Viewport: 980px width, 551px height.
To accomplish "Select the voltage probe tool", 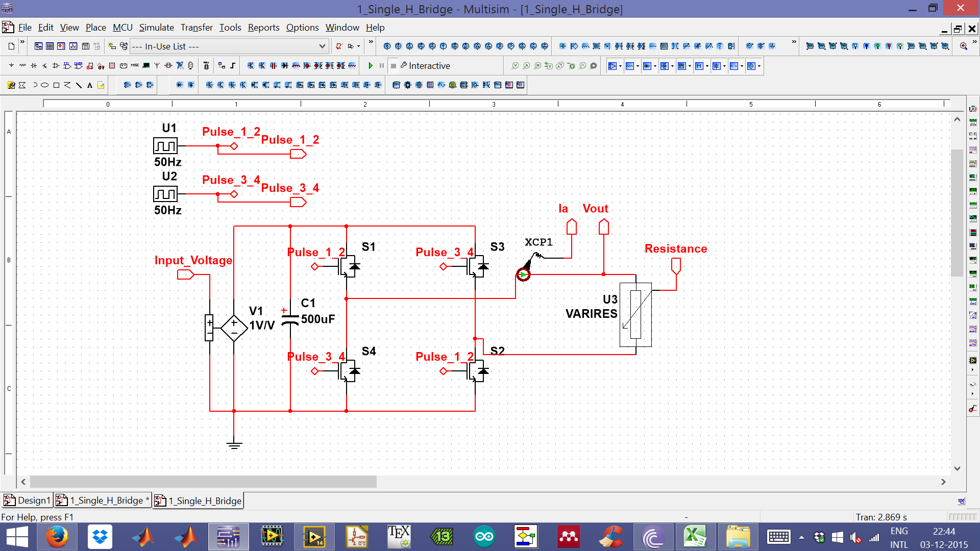I will click(516, 65).
